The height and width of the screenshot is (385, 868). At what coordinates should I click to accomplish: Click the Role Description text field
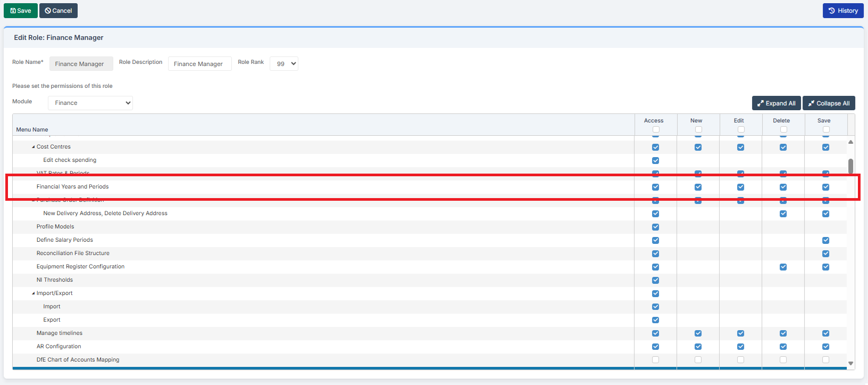(199, 64)
